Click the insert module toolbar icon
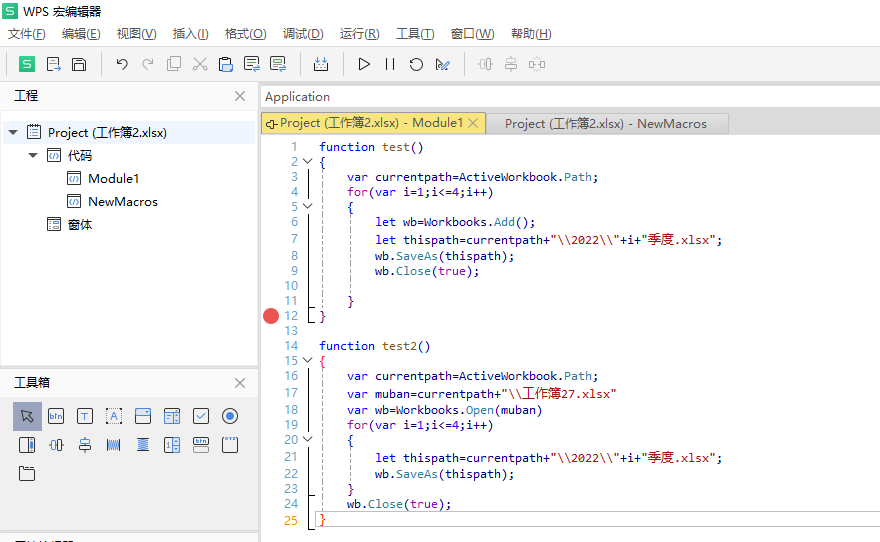880x542 pixels. click(321, 64)
